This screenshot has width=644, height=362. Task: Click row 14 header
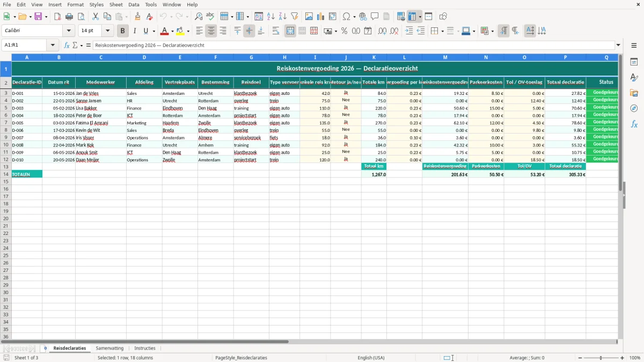click(x=6, y=174)
